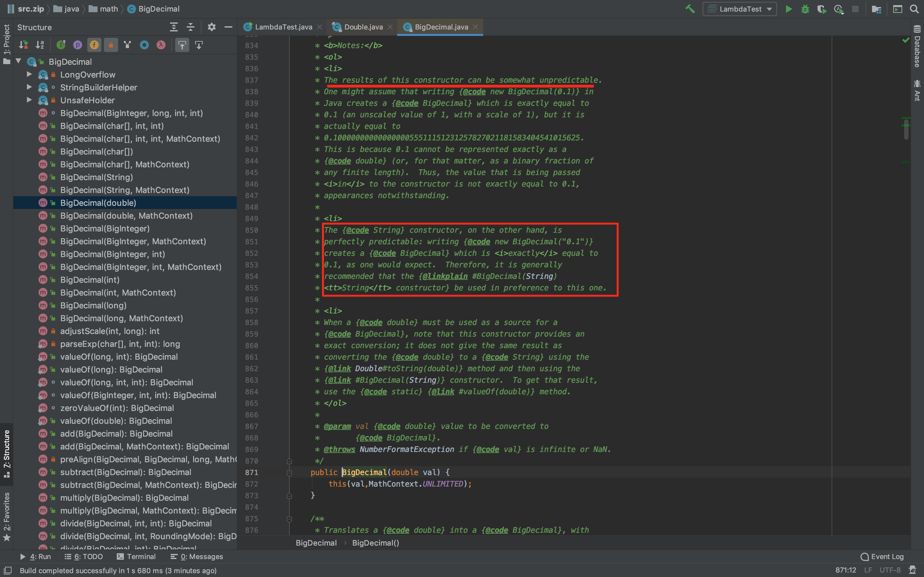Open the Event Log button

tap(882, 556)
